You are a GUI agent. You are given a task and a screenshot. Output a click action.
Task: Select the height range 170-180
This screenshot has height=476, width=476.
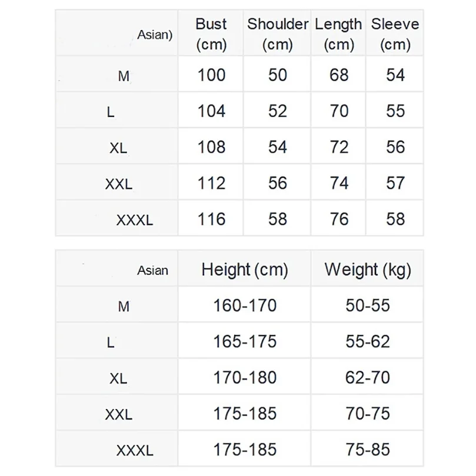tap(245, 377)
